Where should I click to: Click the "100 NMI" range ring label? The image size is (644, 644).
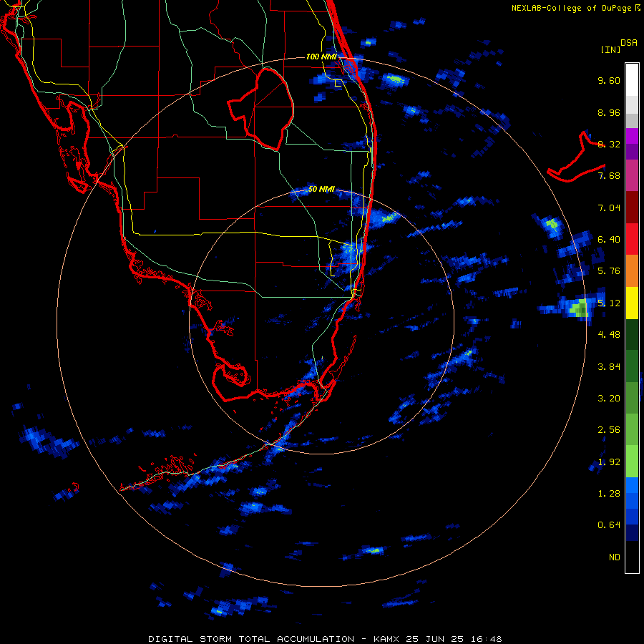pyautogui.click(x=321, y=57)
